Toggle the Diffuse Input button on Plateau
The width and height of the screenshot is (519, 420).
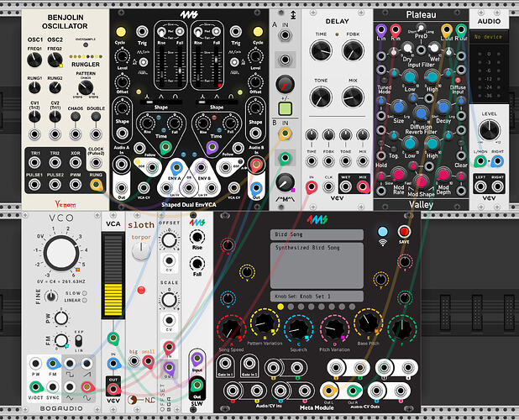tap(458, 80)
